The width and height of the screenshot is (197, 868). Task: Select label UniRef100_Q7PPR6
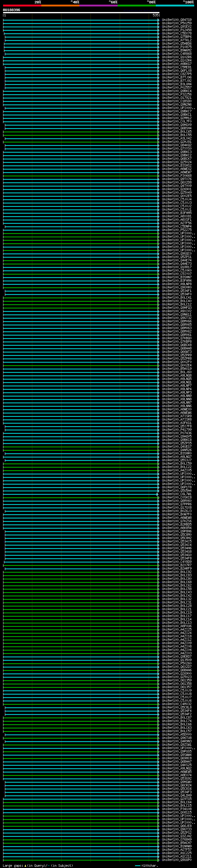pos(176,504)
